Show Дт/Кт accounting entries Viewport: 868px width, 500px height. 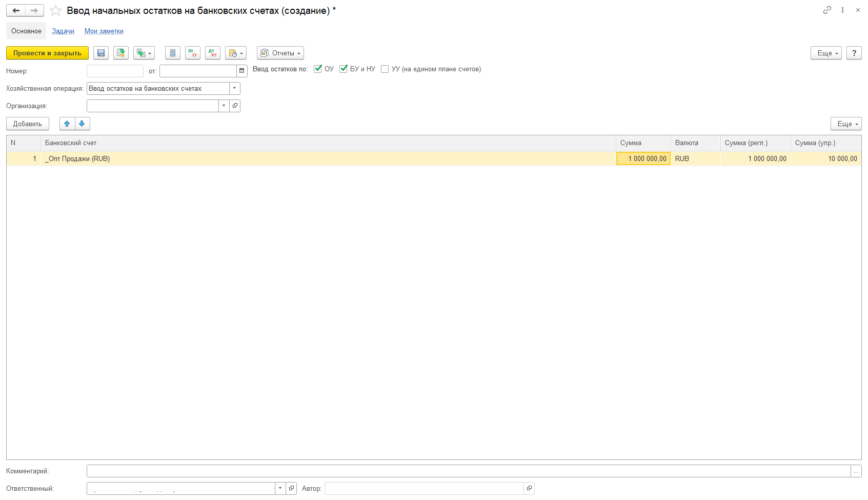[213, 53]
